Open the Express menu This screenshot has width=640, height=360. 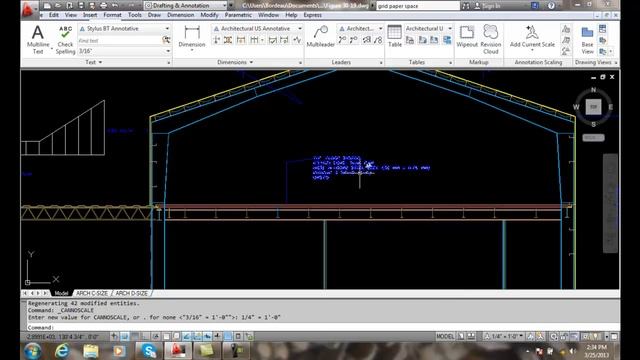click(313, 15)
